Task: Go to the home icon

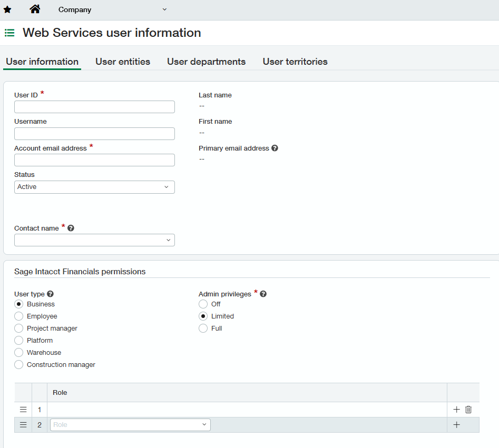Action: pyautogui.click(x=35, y=9)
